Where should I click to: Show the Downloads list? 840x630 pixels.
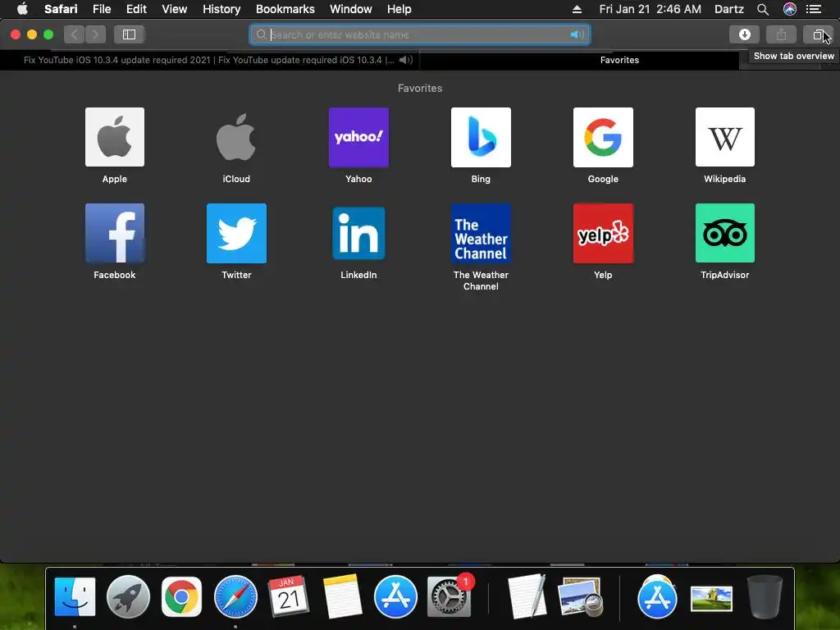744,34
